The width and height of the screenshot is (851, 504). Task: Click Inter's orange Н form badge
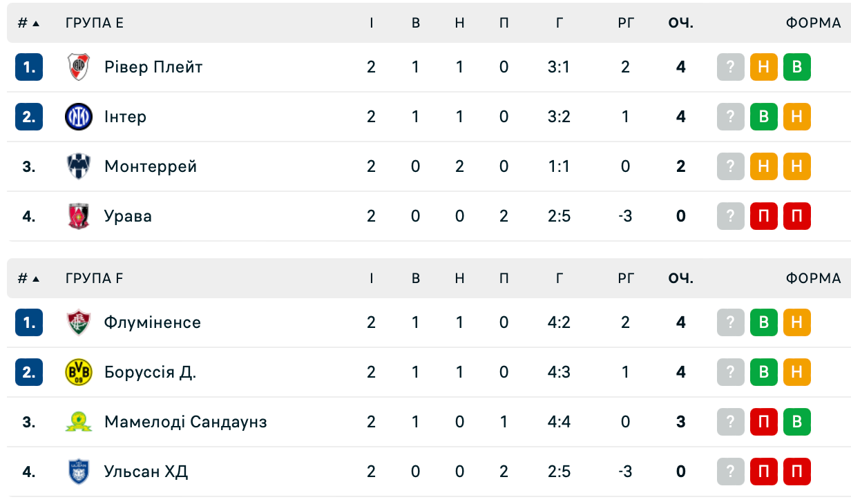point(797,117)
